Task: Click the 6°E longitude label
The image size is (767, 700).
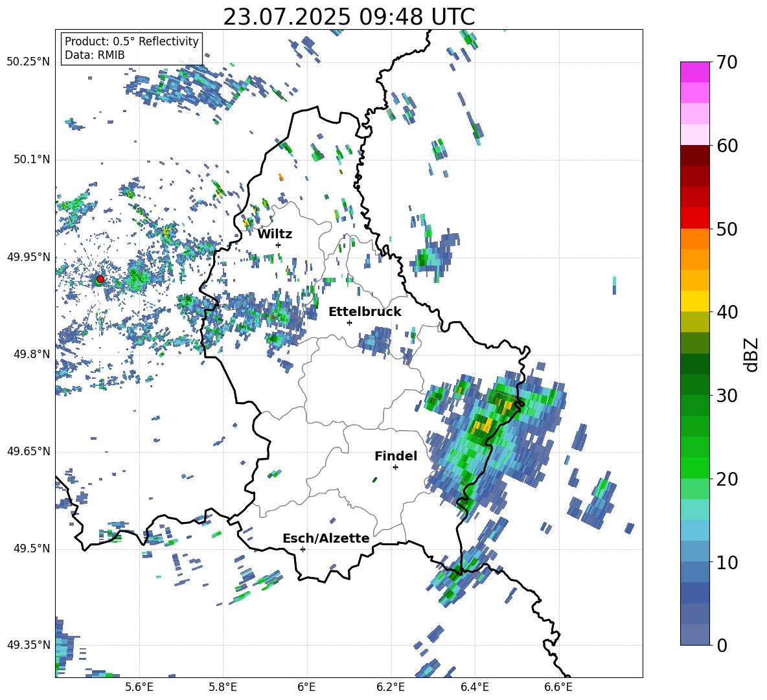Action: pyautogui.click(x=306, y=687)
